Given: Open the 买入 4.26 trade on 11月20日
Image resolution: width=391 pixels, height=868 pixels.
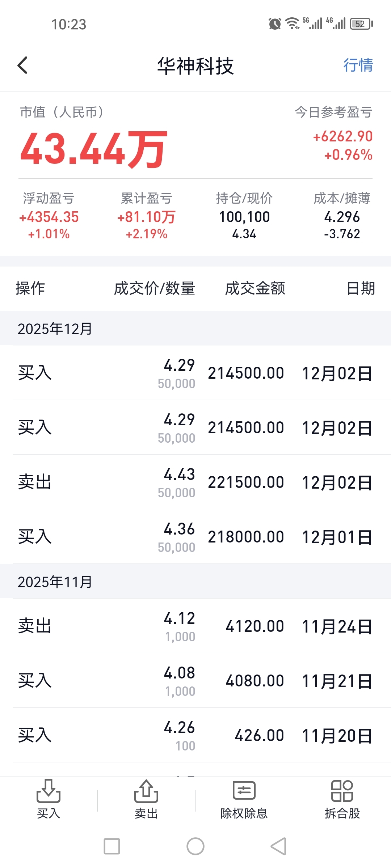Looking at the screenshot, I should point(195,735).
